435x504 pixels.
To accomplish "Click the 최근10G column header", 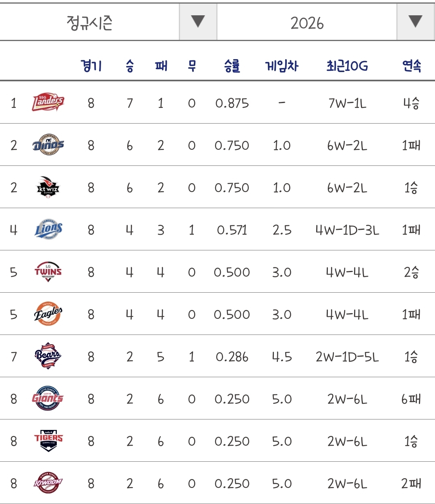I will click(x=347, y=66).
